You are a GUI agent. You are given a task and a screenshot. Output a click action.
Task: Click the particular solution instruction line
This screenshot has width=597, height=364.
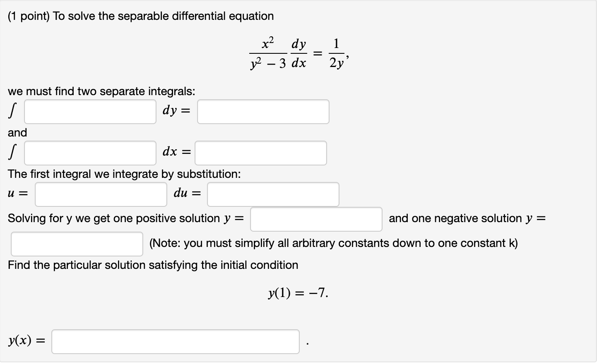(153, 265)
